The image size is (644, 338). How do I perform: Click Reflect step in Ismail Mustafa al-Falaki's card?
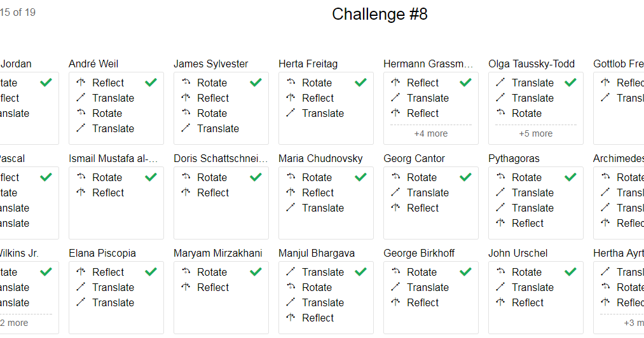coord(108,193)
